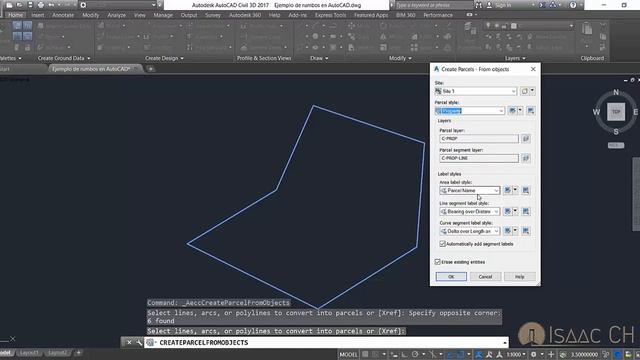Click curve segment label style edit icon
This screenshot has width=640, height=360.
click(507, 231)
